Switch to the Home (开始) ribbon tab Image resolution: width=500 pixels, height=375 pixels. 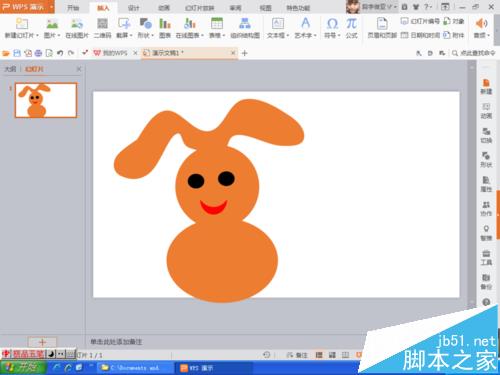point(73,8)
